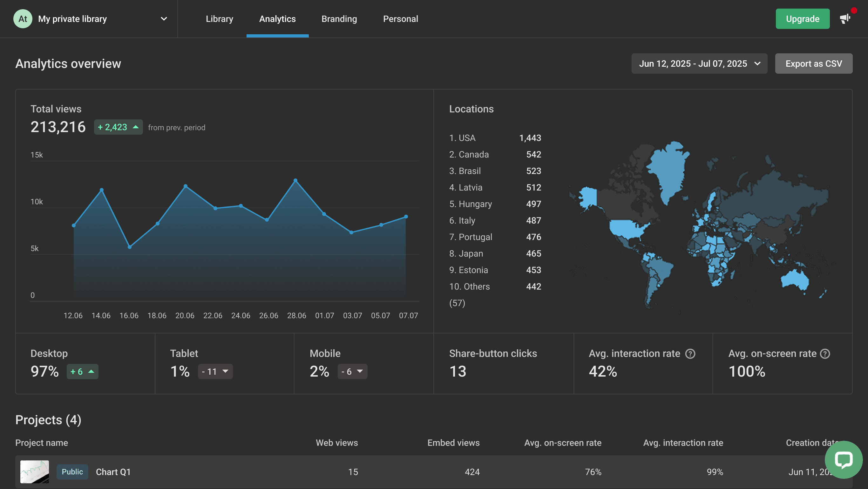This screenshot has width=868, height=489.
Task: Select Portugal in the Locations list
Action: [495, 237]
